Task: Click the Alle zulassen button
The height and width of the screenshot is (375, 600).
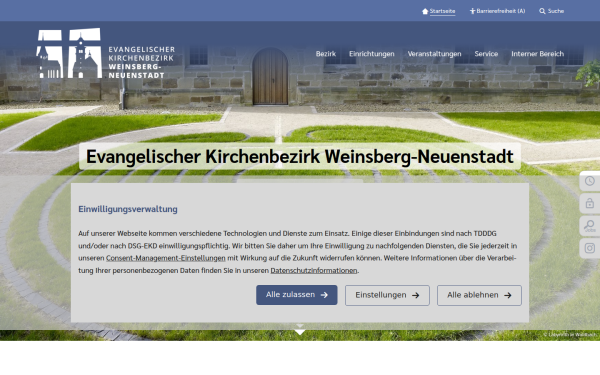Action: pos(297,295)
